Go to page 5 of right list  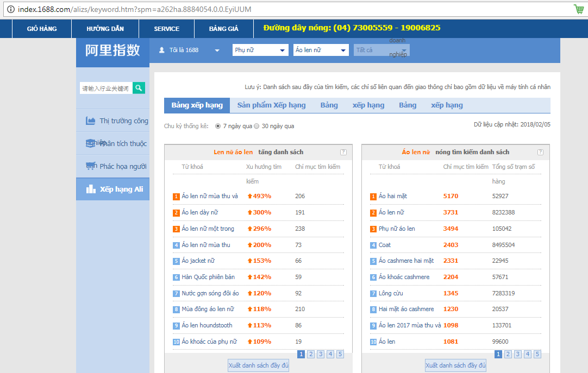point(537,354)
